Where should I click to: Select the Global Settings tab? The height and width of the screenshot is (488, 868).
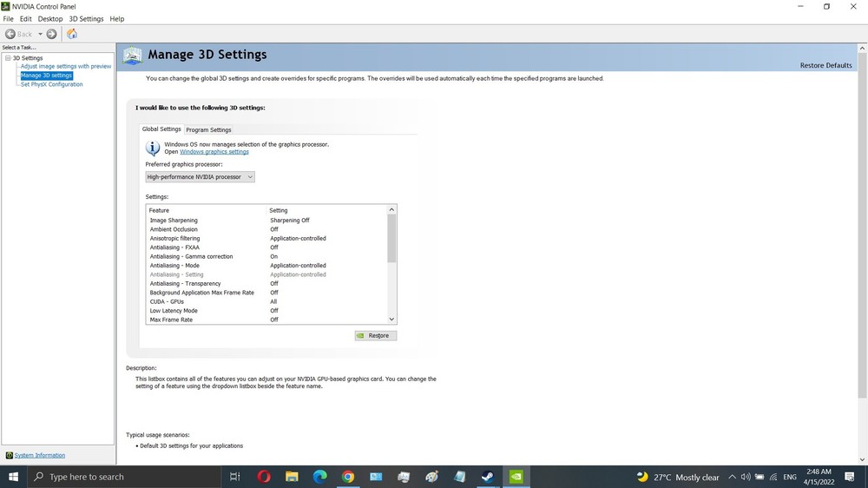[161, 129]
